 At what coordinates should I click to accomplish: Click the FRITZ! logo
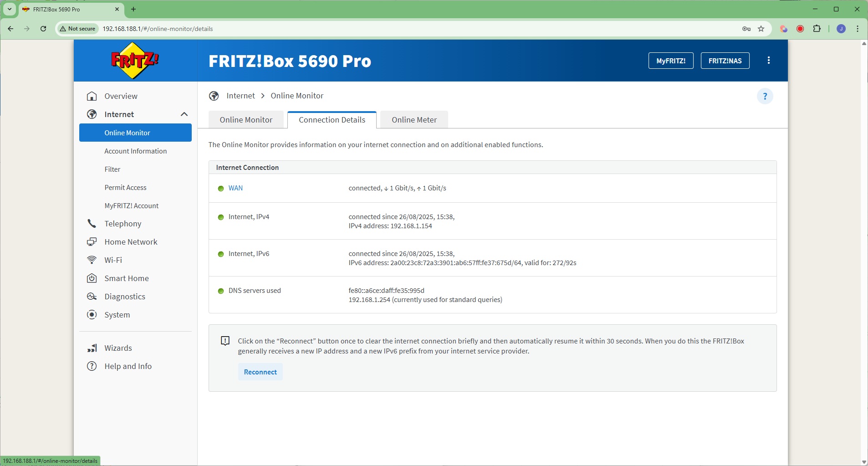click(135, 60)
